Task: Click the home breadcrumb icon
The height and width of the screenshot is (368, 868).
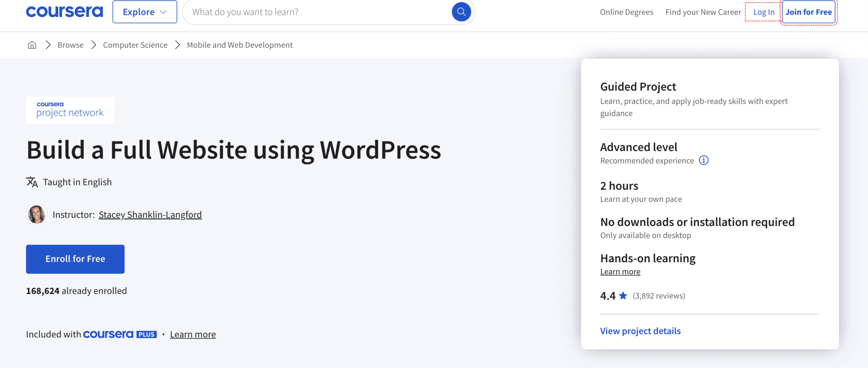Action: coord(32,44)
